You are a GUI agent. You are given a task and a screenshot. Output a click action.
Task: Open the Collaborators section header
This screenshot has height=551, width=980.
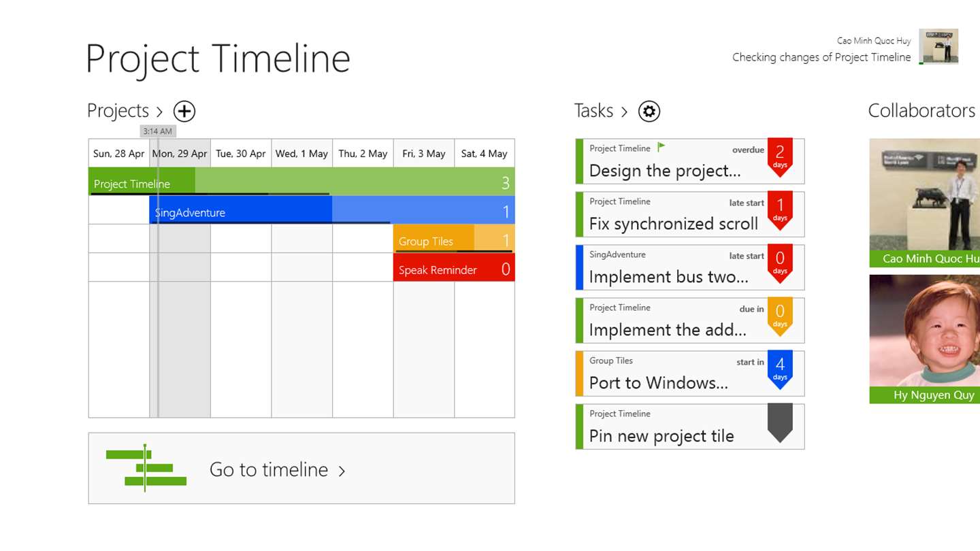(x=921, y=111)
